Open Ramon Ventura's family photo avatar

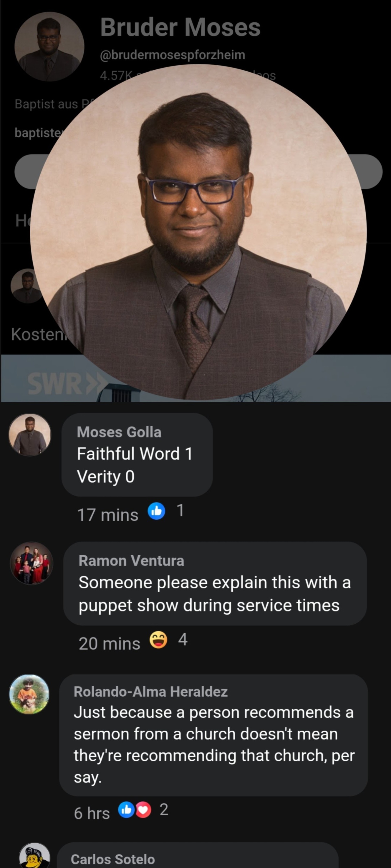coord(32,563)
